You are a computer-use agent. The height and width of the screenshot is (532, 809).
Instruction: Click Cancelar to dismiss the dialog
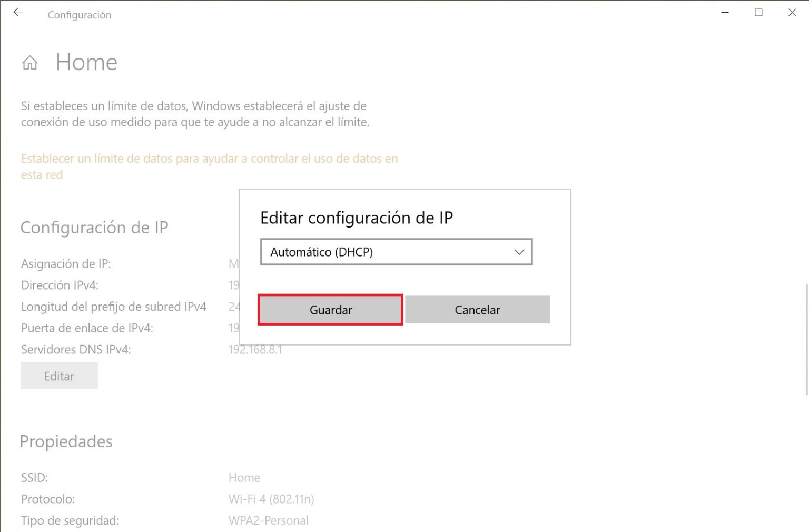[477, 310]
